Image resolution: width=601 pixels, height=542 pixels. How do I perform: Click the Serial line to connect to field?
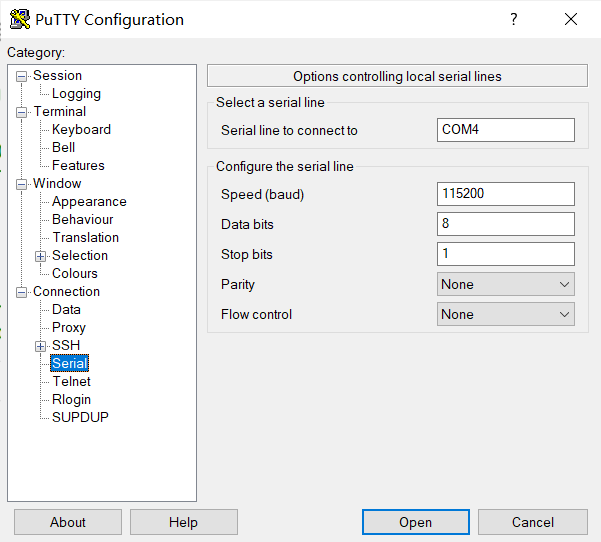click(506, 130)
